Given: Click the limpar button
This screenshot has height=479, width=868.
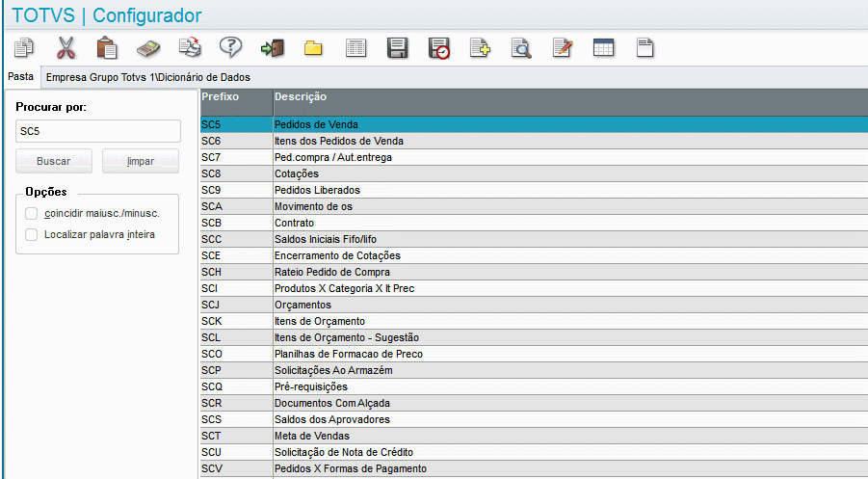Looking at the screenshot, I should point(141,161).
